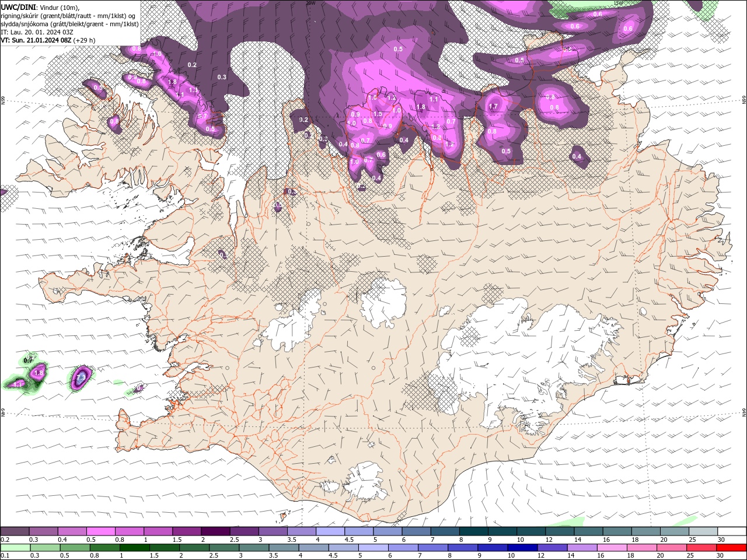Click the bright red swatch ending the lower legend

click(731, 548)
